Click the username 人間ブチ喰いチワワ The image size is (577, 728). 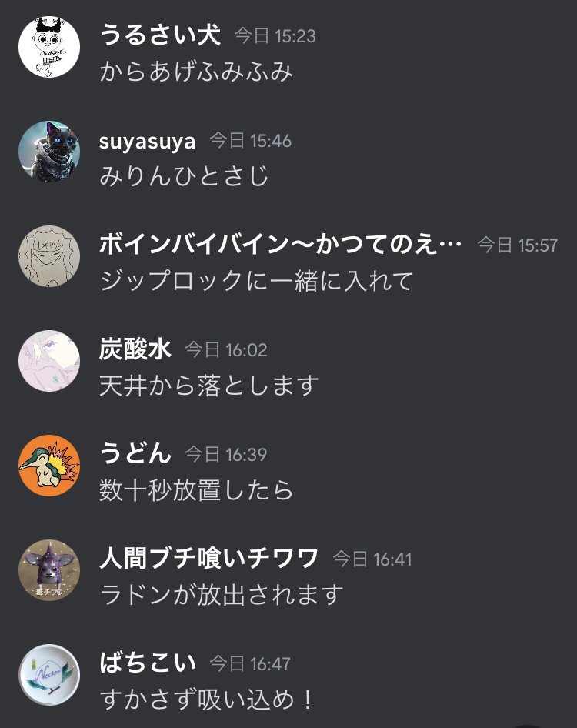209,558
